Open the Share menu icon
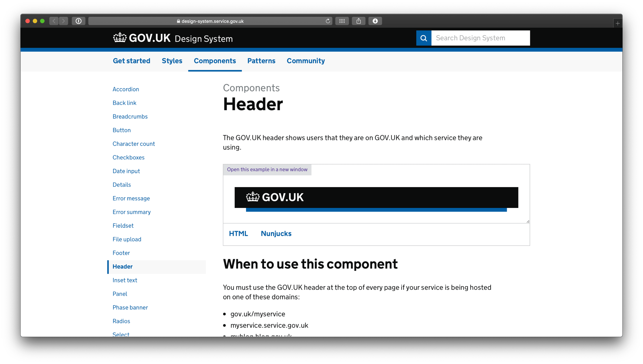The height and width of the screenshot is (364, 643). (x=358, y=21)
